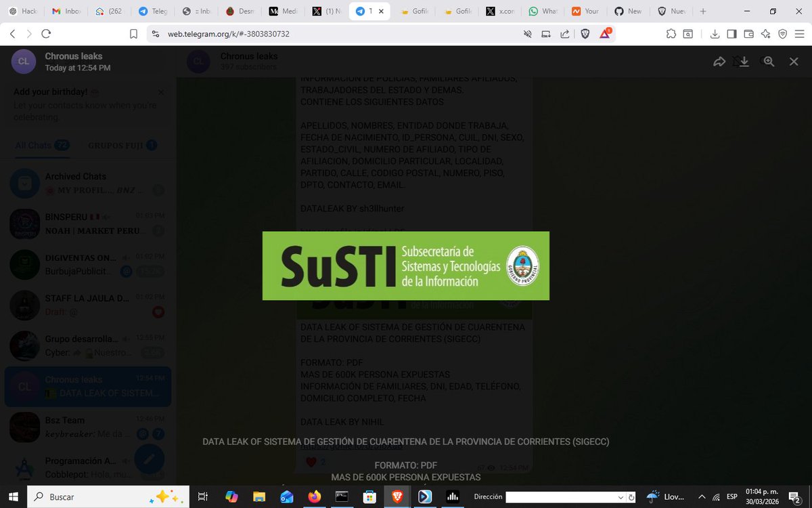
Task: Switch to the X notifications tab
Action: tap(328, 12)
